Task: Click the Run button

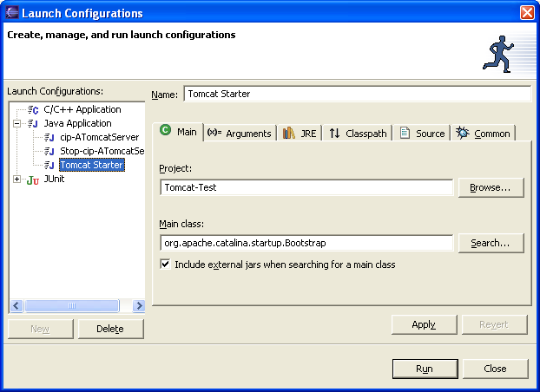Action: click(424, 369)
